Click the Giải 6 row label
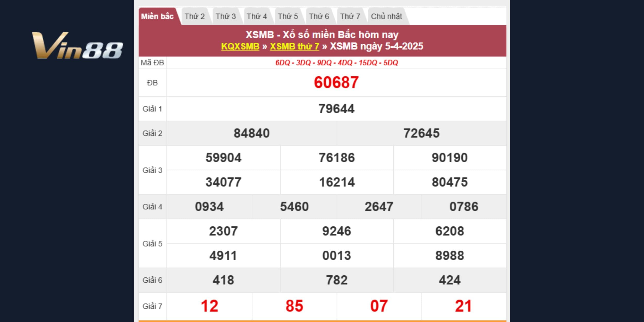This screenshot has height=322, width=644. [x=152, y=280]
